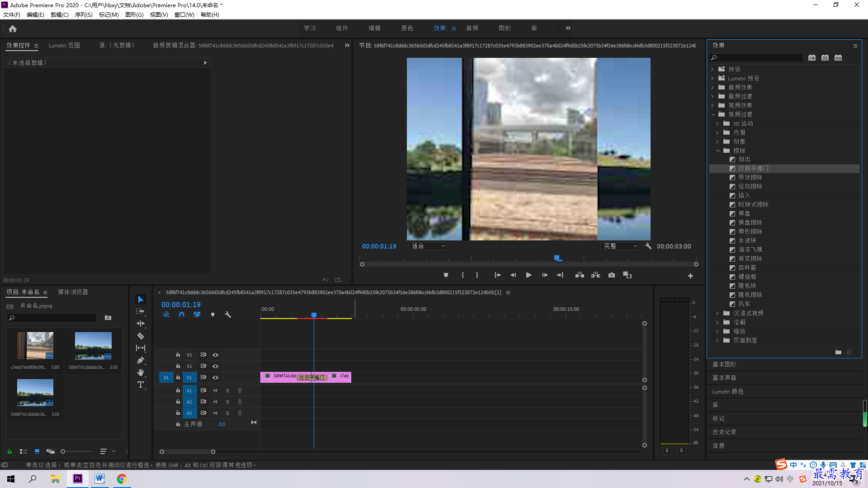Expand the 3D 运动 folder

[717, 123]
